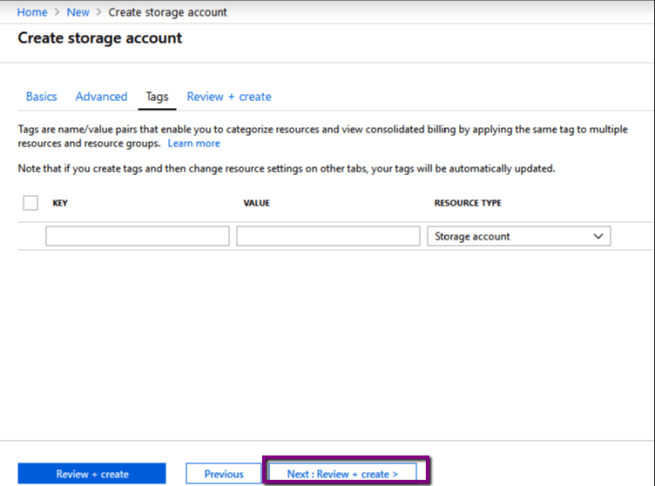Screen dimensions: 655x486
Task: Click Next : Review + create button
Action: click(x=343, y=474)
